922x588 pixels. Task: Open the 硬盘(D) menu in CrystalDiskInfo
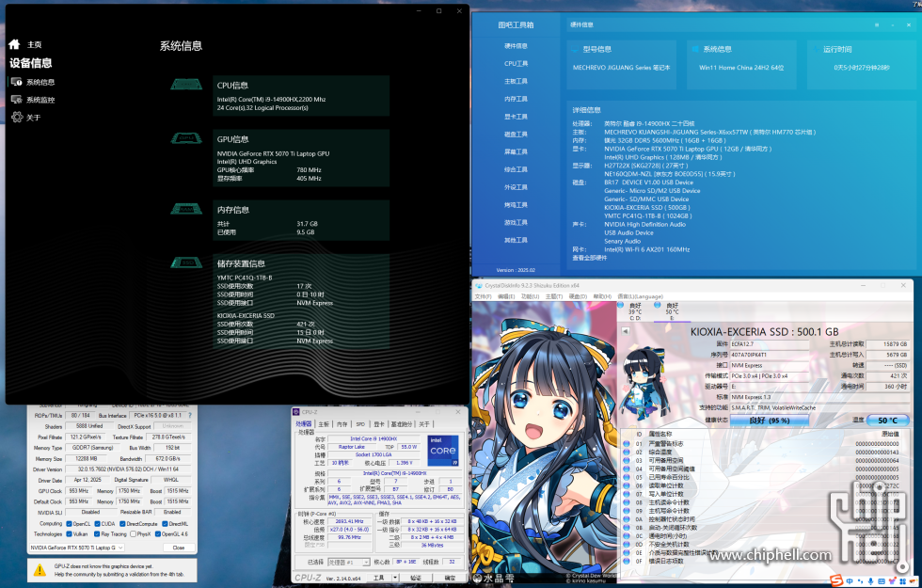pyautogui.click(x=578, y=296)
